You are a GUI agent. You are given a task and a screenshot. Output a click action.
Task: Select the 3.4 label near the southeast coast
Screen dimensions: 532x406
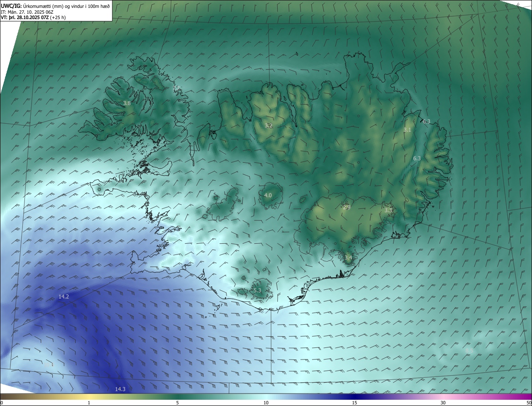(x=348, y=258)
